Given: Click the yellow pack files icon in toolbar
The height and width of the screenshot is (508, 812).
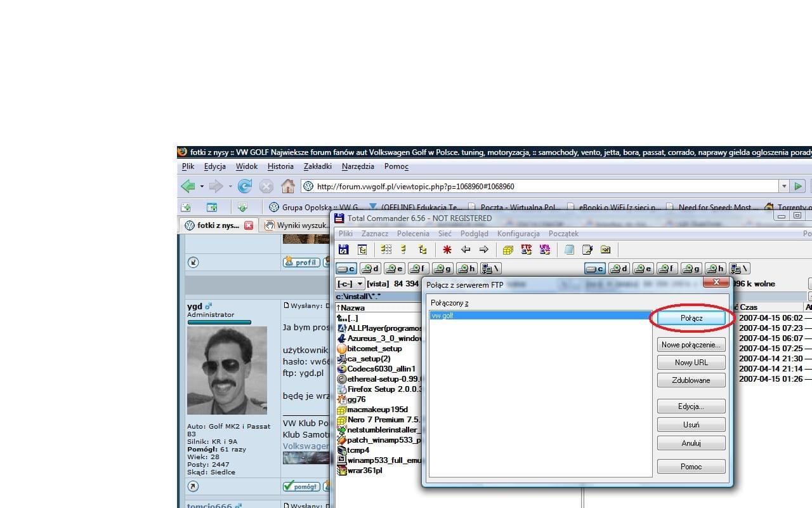Looking at the screenshot, I should (x=507, y=250).
